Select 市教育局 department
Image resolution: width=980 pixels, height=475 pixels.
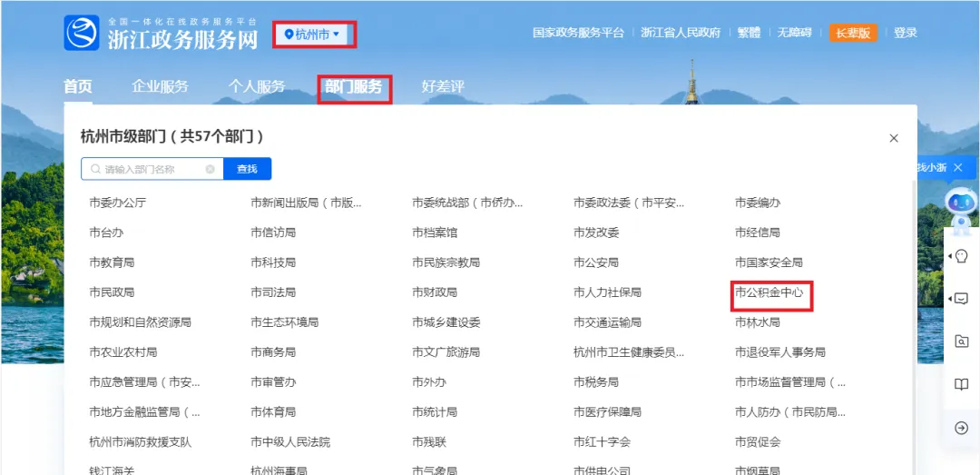pos(112,262)
